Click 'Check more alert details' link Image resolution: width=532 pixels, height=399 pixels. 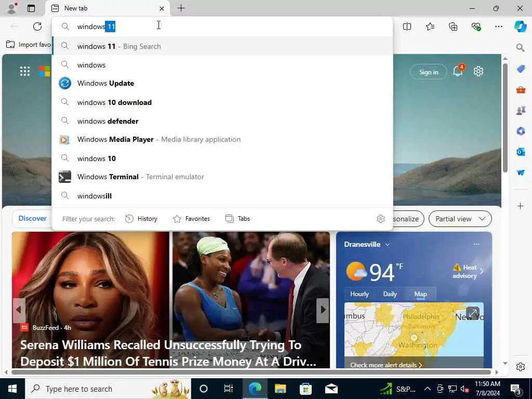click(x=386, y=365)
